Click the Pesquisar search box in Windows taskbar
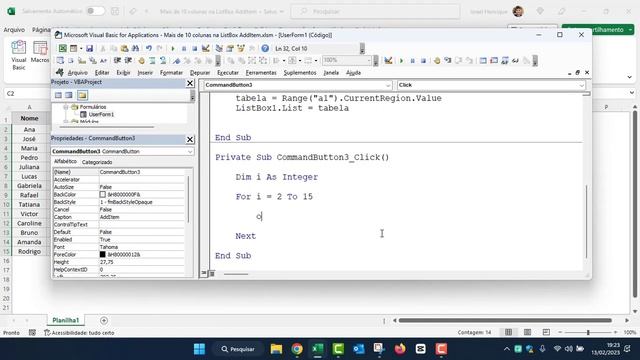 [238, 349]
